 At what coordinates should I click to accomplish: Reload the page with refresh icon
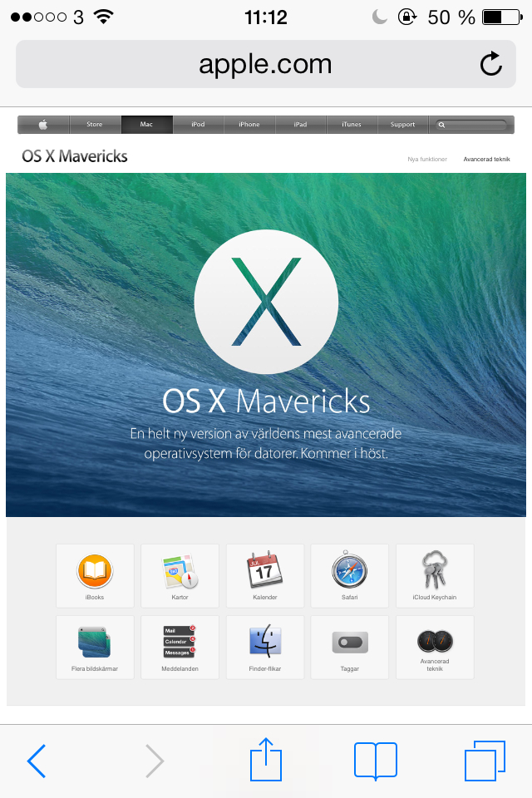pos(491,65)
